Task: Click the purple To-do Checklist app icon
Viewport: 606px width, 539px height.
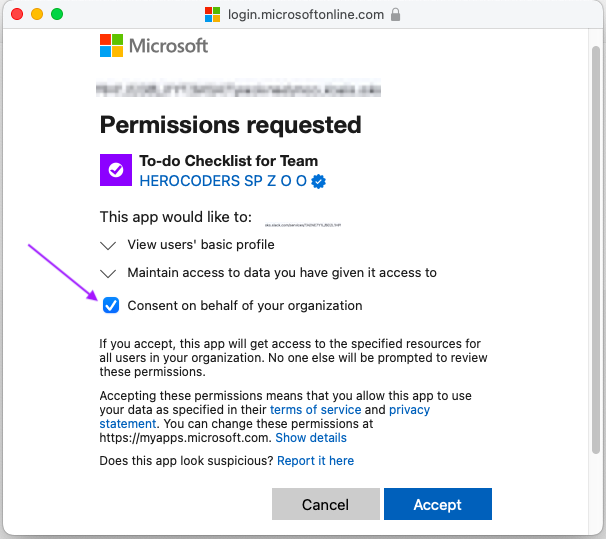Action: (x=116, y=170)
